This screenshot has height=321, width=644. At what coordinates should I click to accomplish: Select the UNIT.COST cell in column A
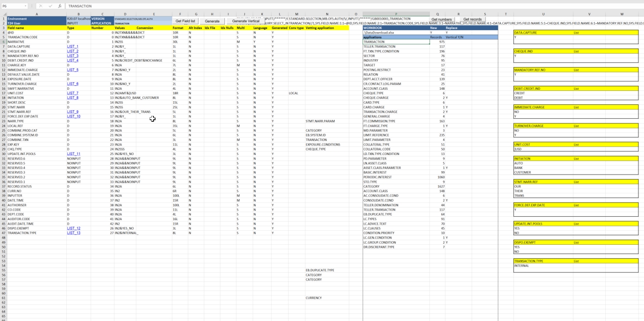pos(37,93)
